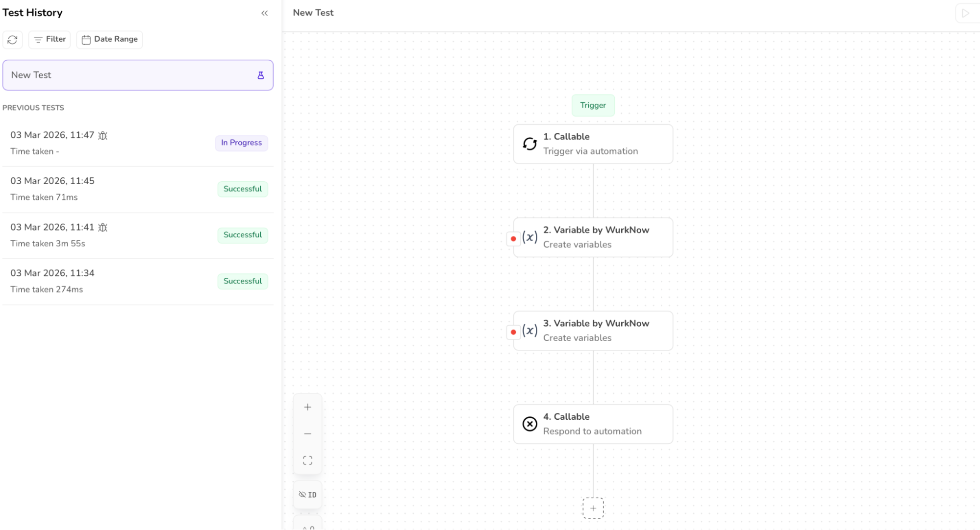Select the 1. Callable trigger node
The image size is (980, 530).
coord(593,144)
